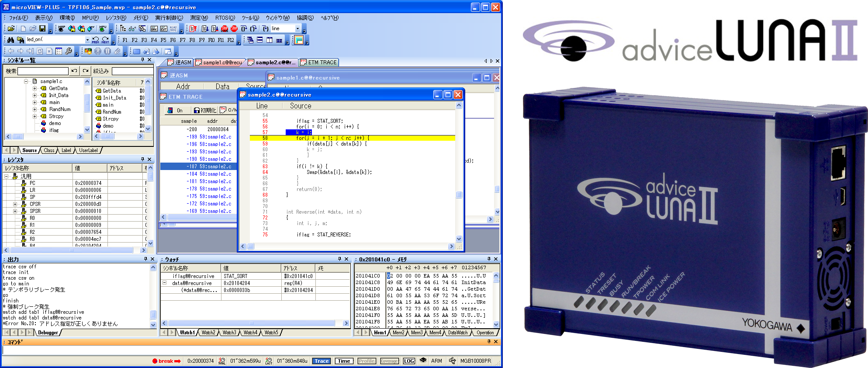Click the undo arrow beside symbol search field
Screen dimensions: 868x368
pyautogui.click(x=75, y=71)
